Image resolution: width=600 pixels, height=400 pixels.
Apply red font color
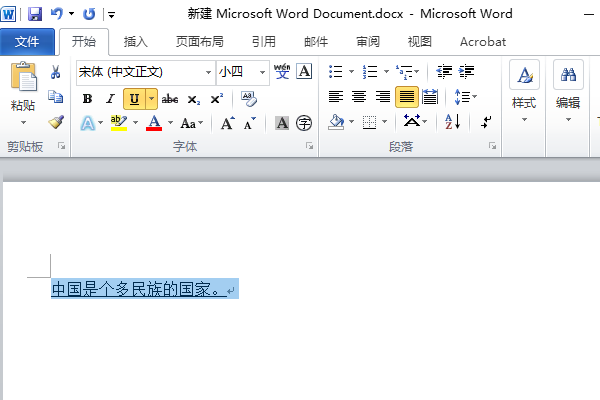[154, 123]
